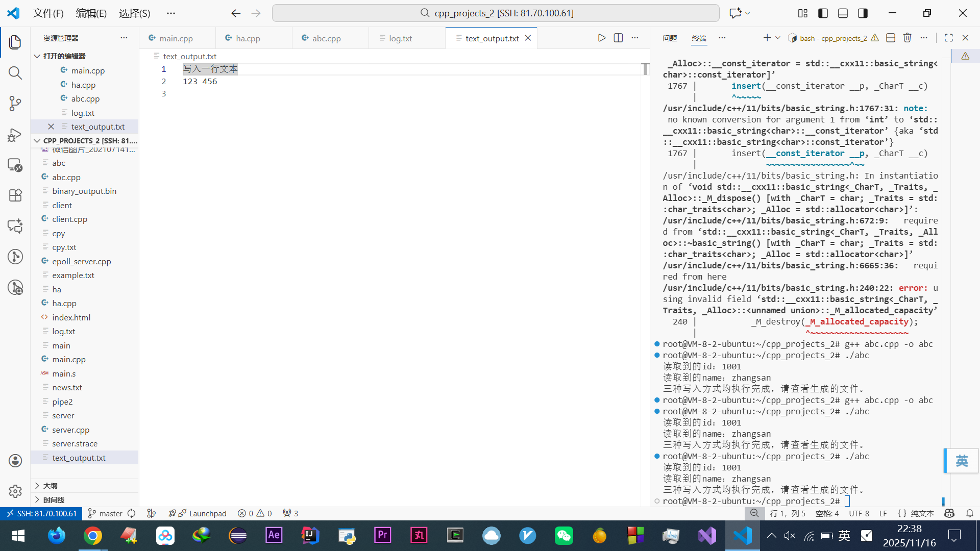This screenshot has height=551, width=980.
Task: Toggle the bottom panel layout button
Action: point(843,13)
